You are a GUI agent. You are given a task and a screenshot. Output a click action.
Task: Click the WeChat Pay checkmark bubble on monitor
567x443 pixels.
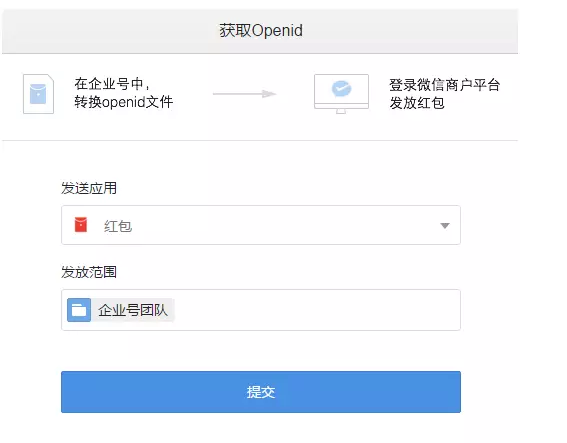(x=341, y=88)
